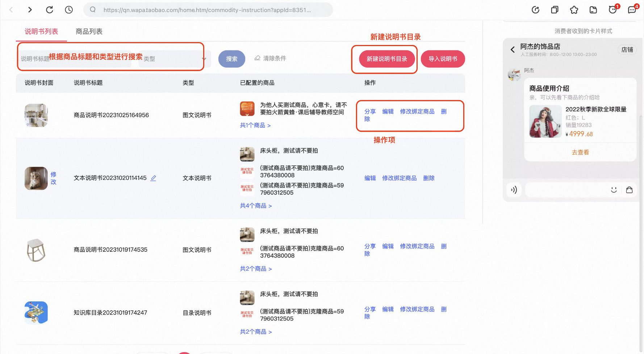Open browser history clock icon
Viewport: 644px width, 354px height.
(69, 10)
